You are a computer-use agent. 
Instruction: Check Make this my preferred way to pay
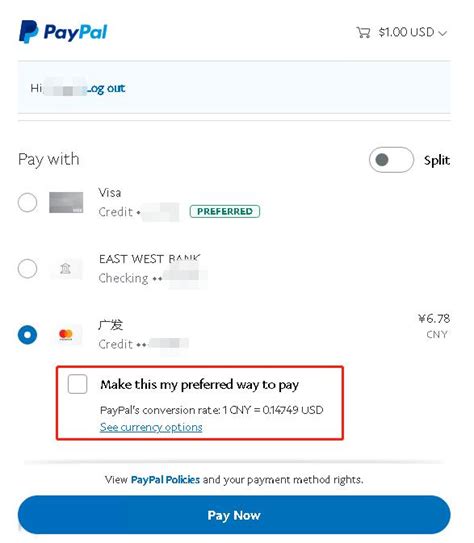(78, 384)
